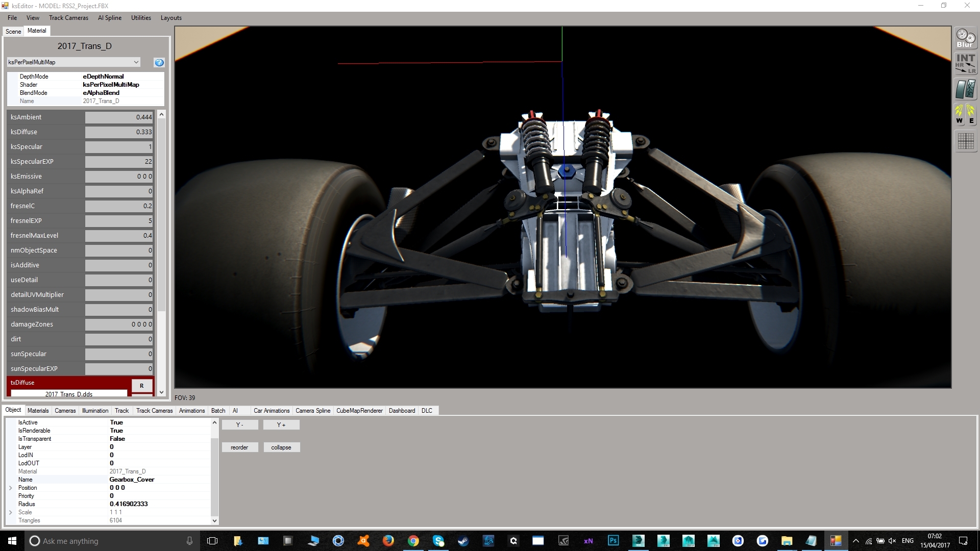This screenshot has width=980, height=551.
Task: Select the BlendMode eAlphaBlend value
Action: point(101,93)
